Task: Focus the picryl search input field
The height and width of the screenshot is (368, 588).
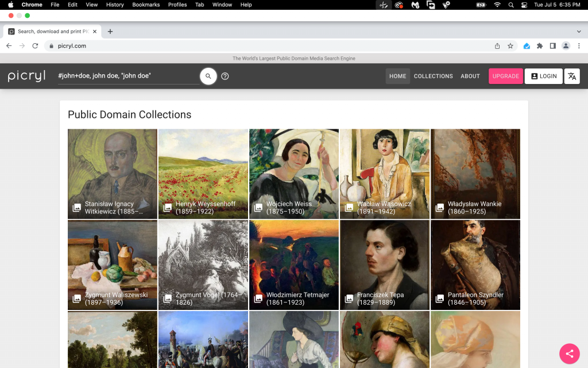Action: [128, 76]
